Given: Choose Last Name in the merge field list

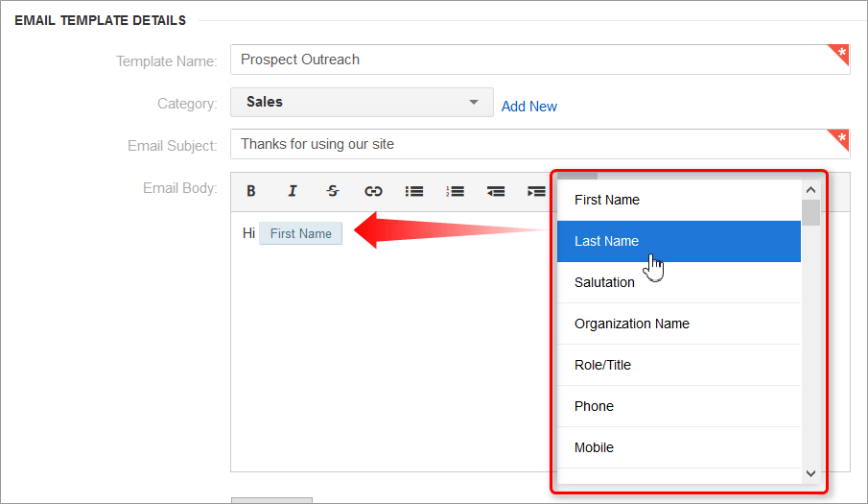Looking at the screenshot, I should pyautogui.click(x=679, y=241).
